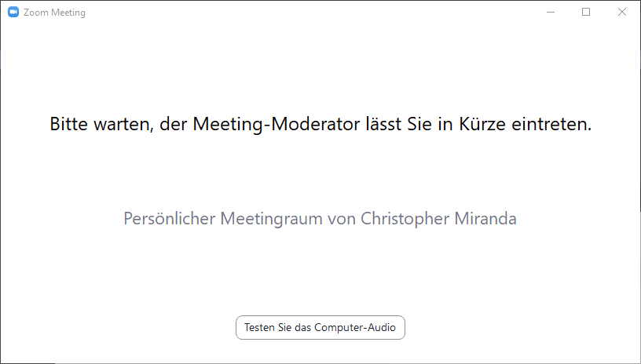Image resolution: width=641 pixels, height=364 pixels.
Task: Click the word "Kürze" in waiting message
Action: (x=482, y=124)
